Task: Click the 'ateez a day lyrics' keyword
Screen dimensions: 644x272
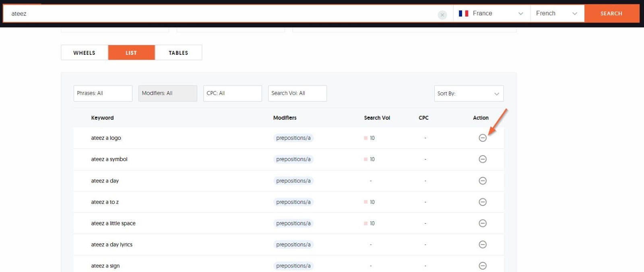Action: tap(111, 245)
